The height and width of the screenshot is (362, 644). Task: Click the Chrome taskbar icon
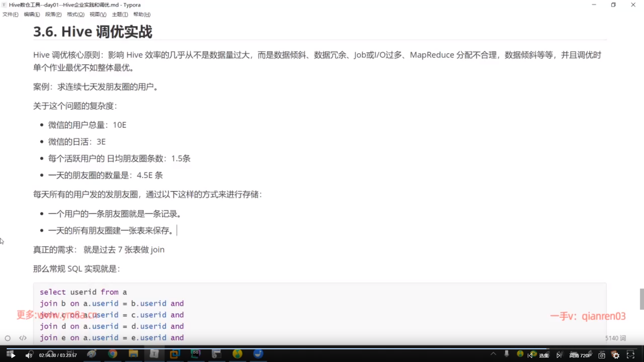click(x=113, y=354)
